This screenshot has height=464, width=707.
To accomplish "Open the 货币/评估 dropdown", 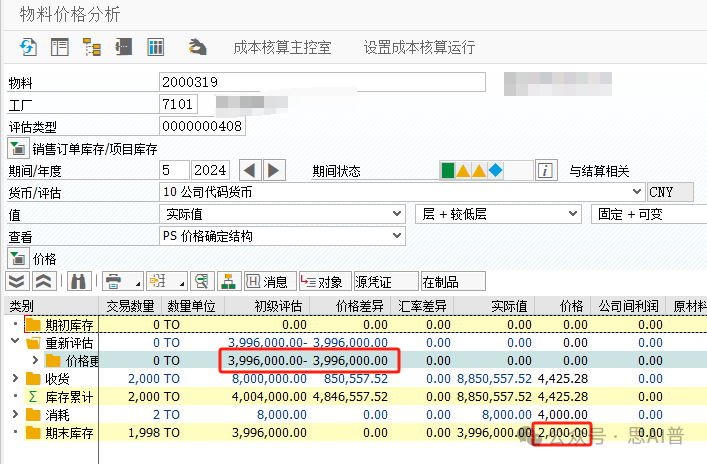I will [x=636, y=192].
